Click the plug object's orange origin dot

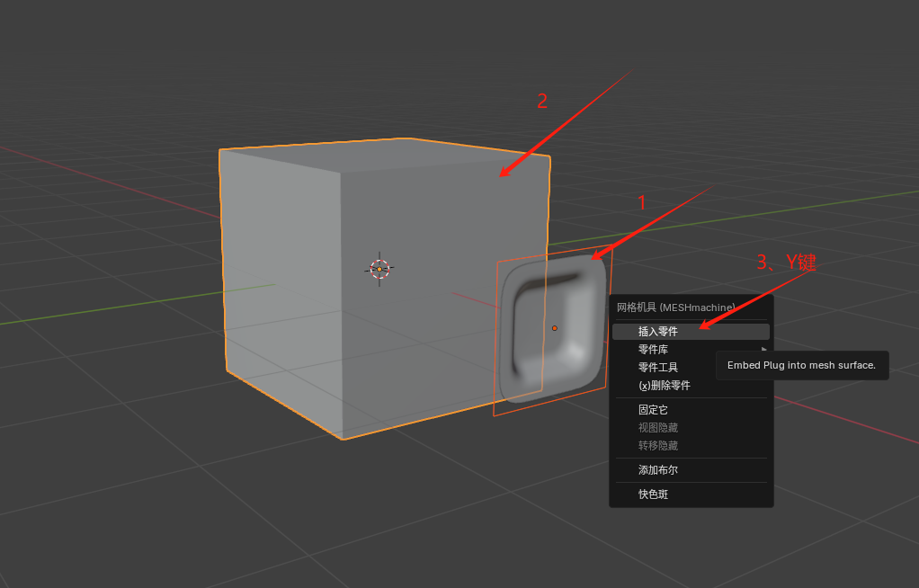click(x=555, y=328)
